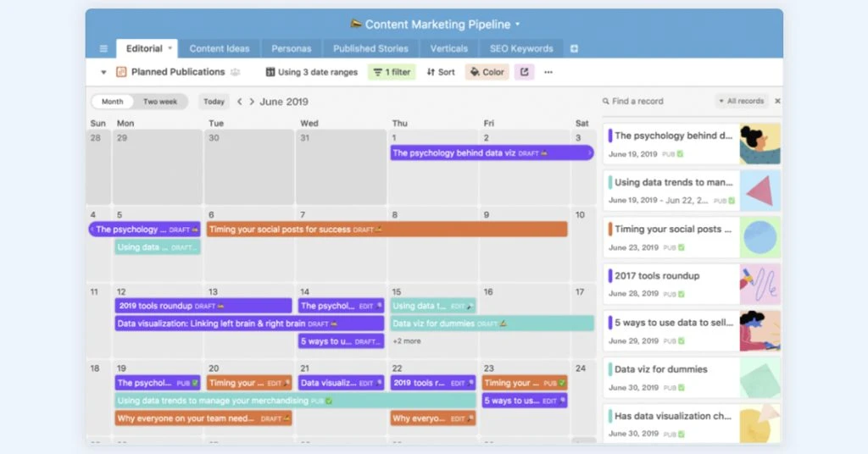Viewport: 868px width, 454px height.
Task: Toggle the 1 filter button
Action: [392, 72]
